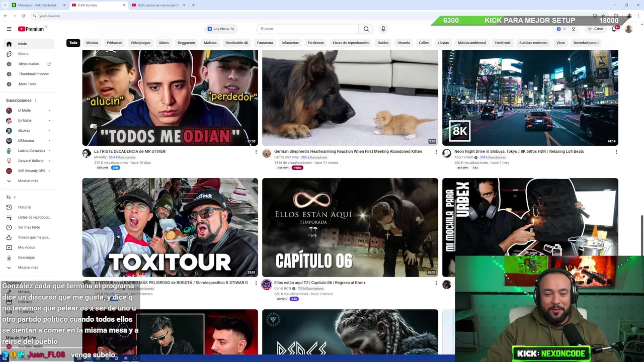Play the 8K Shibuya night thumbnail
This screenshot has height=362, width=644.
(x=530, y=98)
